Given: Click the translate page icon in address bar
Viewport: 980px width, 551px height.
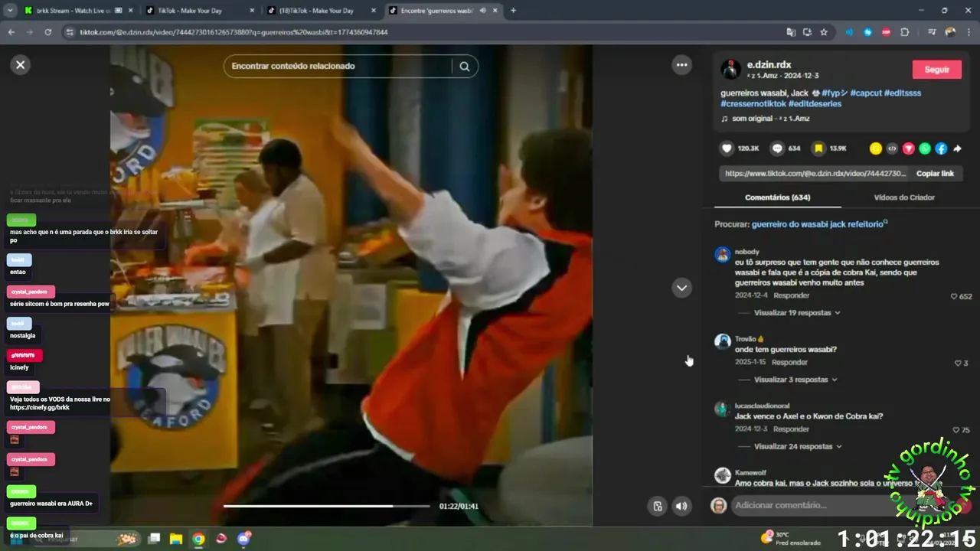Looking at the screenshot, I should pos(791,32).
